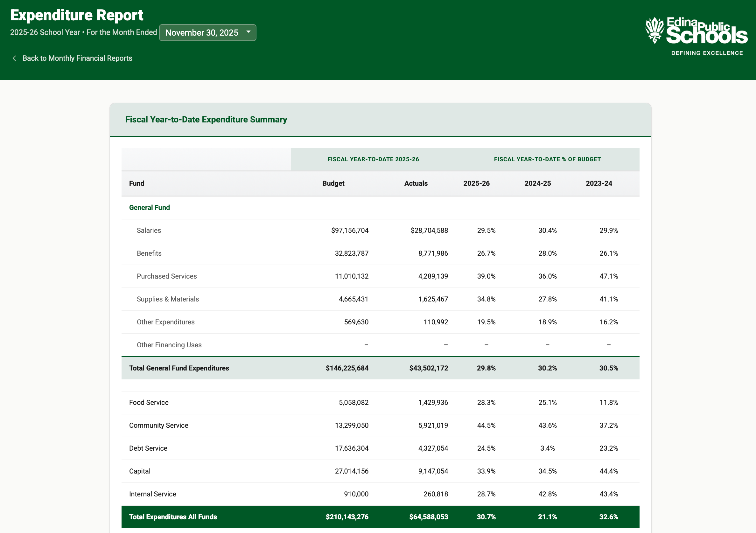Click the Community Service row

[x=158, y=425]
